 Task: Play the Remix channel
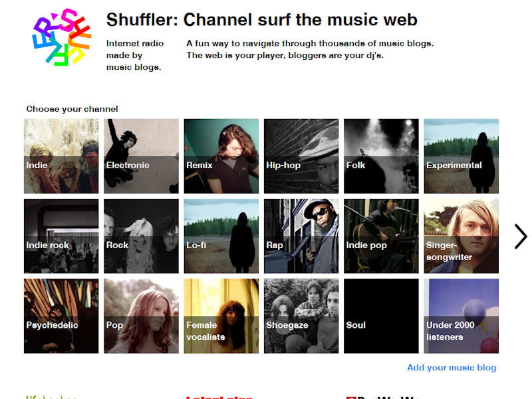221,156
